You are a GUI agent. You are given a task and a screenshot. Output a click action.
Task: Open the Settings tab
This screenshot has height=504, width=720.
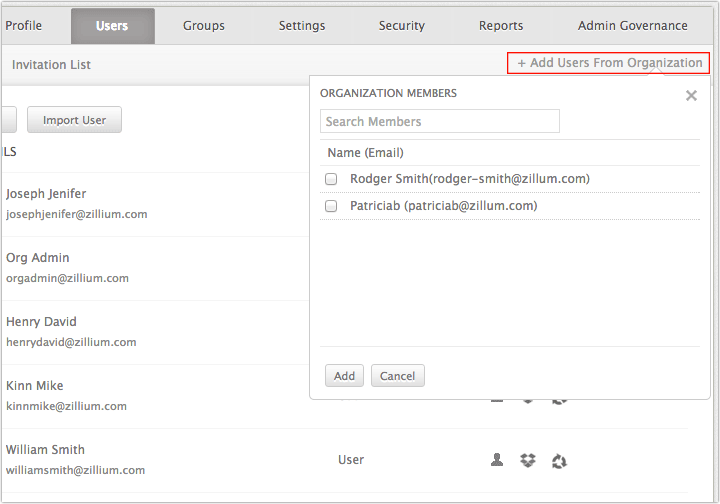[x=302, y=26]
